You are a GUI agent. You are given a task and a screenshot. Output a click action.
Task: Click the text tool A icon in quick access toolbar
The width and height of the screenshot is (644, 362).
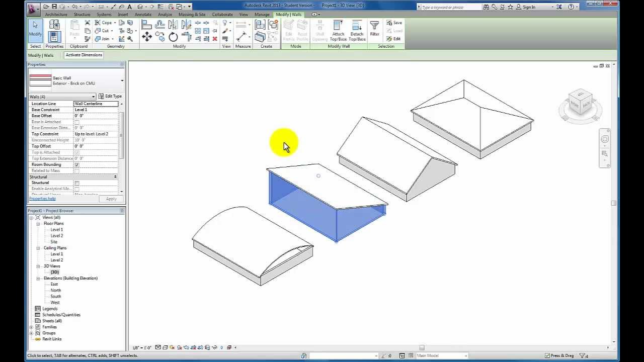tap(130, 7)
